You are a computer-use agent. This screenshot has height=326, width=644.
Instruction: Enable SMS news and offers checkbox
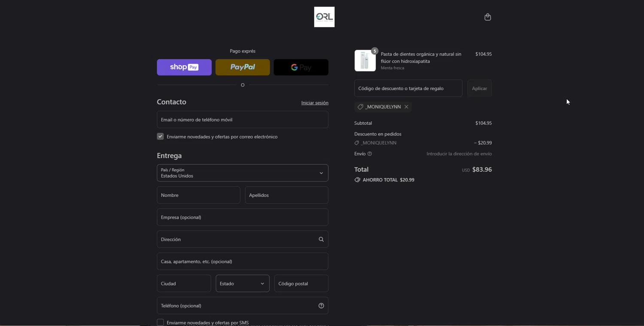(160, 322)
